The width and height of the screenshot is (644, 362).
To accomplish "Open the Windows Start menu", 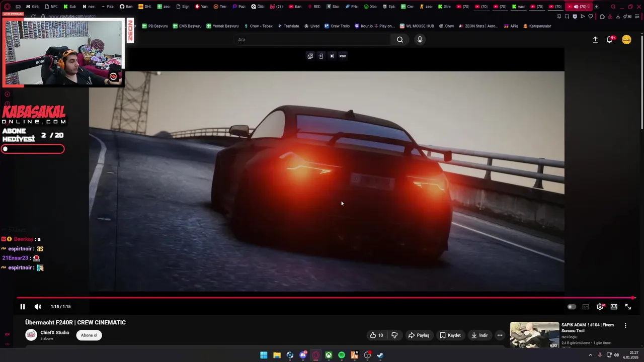I will coord(264,355).
